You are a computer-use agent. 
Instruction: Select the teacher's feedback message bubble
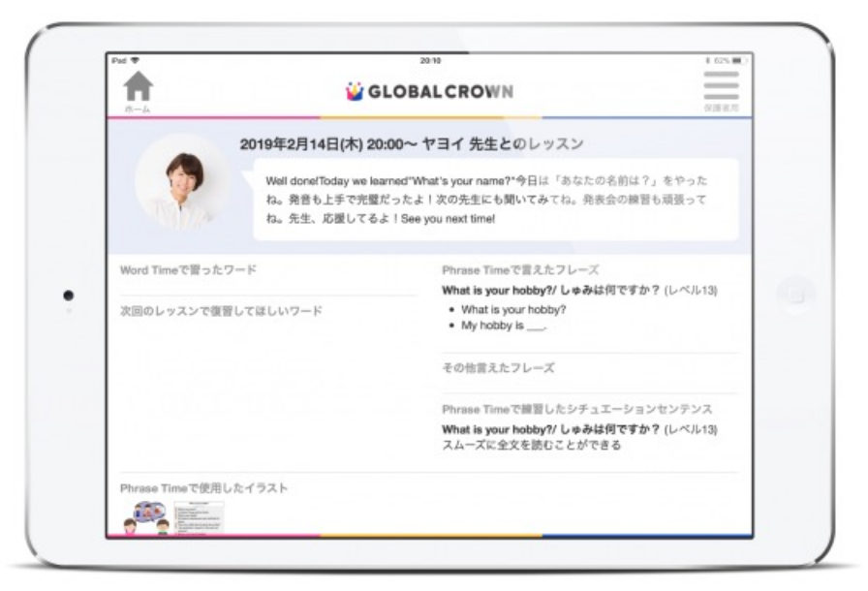tap(489, 200)
